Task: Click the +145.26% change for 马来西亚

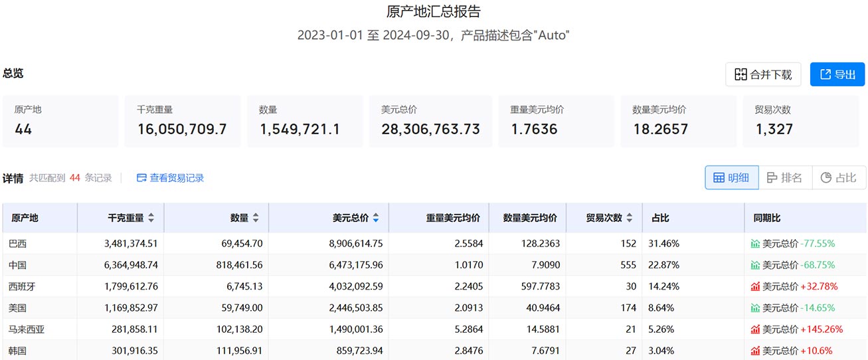Action: [822, 329]
